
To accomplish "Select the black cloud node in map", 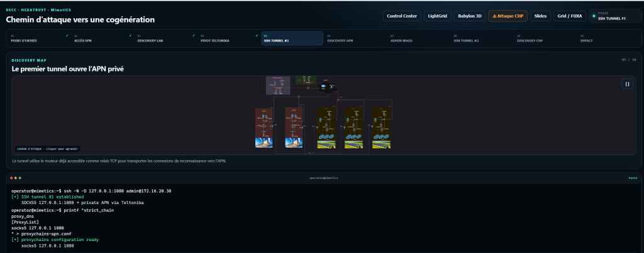I will click(x=327, y=87).
